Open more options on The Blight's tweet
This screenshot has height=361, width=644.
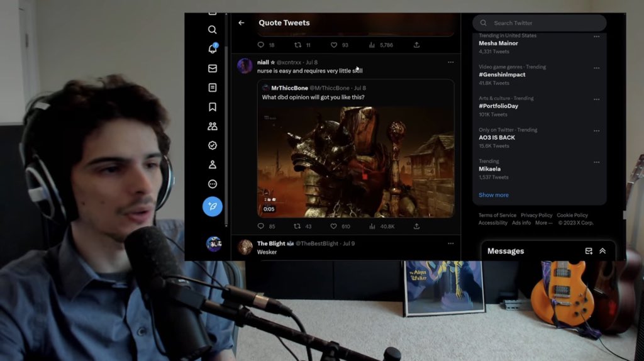point(450,243)
